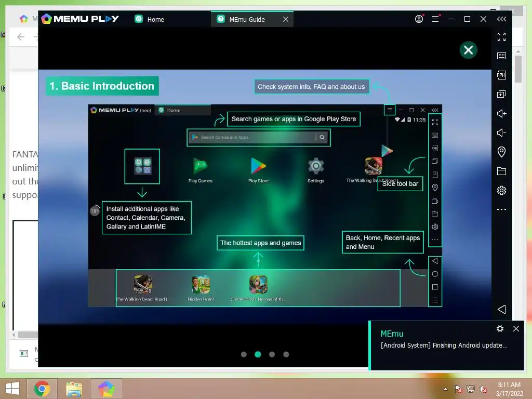
Task: Click vertical scrollbar of background browser window
Action: tap(518, 69)
